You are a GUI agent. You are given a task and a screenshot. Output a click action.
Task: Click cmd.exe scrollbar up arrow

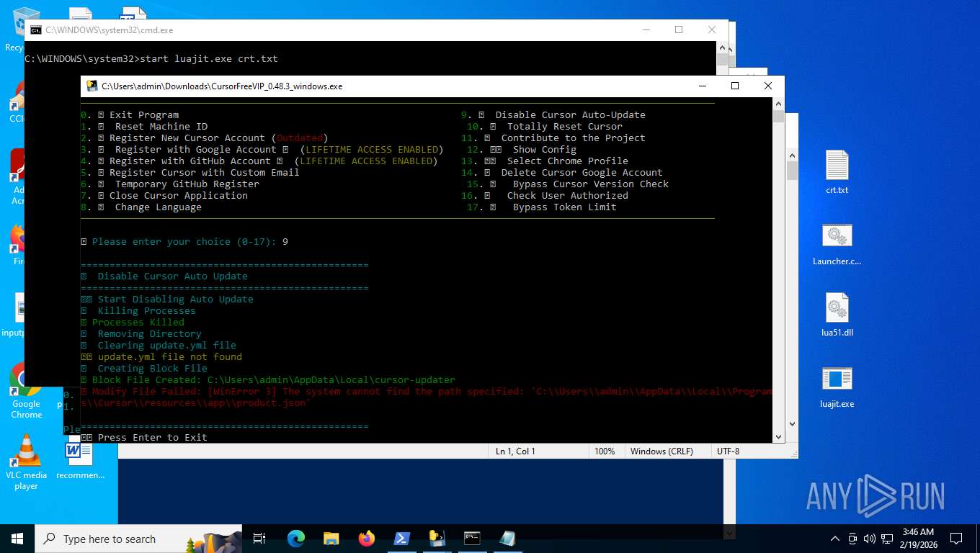[x=722, y=47]
